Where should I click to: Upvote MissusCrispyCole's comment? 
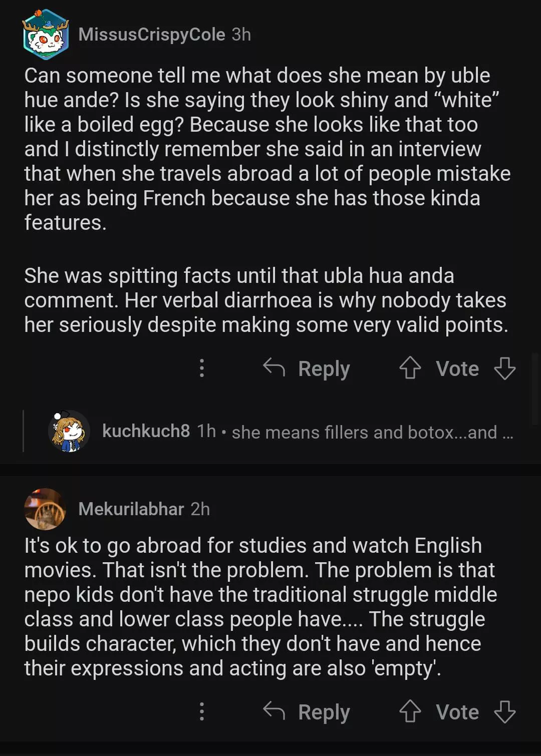(x=410, y=368)
